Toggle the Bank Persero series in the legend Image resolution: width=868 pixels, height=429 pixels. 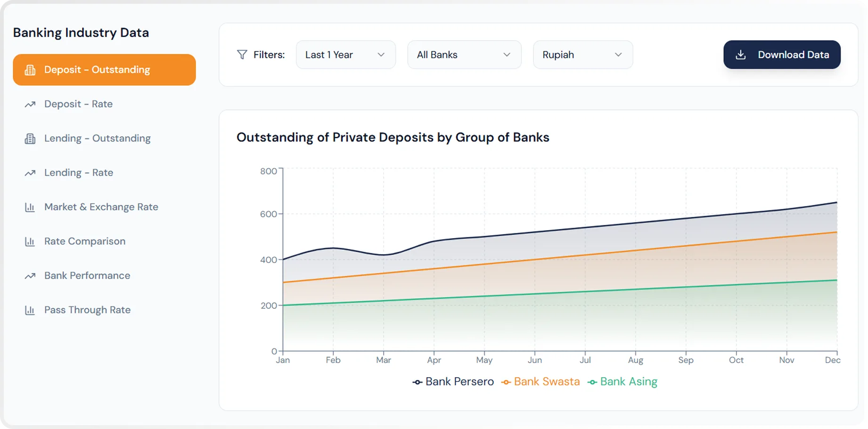click(453, 381)
